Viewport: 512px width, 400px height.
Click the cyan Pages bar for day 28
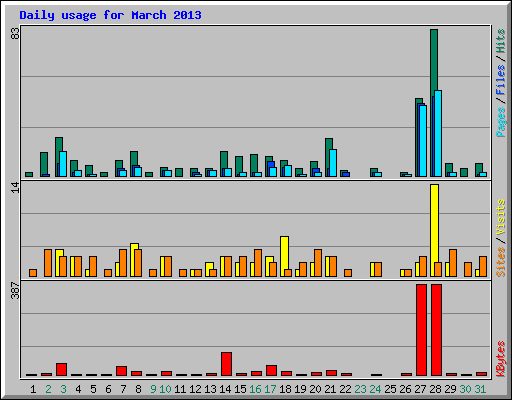pyautogui.click(x=438, y=134)
